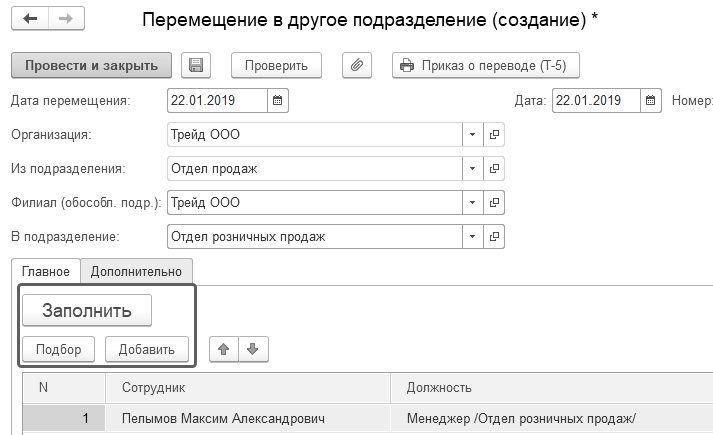The width and height of the screenshot is (713, 435).
Task: Switch to the Дополнительно tab
Action: tap(136, 271)
